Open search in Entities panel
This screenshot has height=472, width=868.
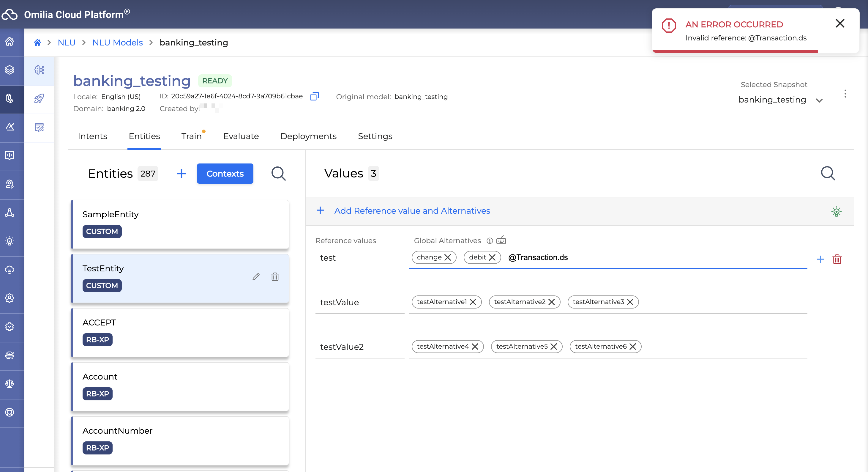click(x=278, y=174)
